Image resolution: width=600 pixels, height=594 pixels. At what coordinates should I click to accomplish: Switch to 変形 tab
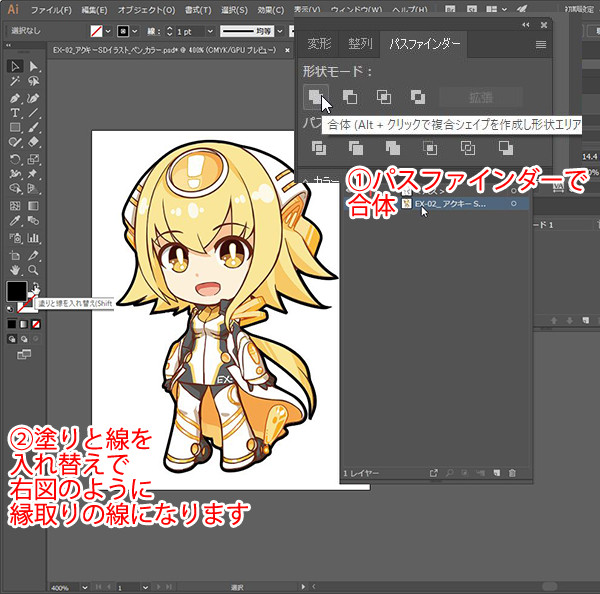click(319, 44)
